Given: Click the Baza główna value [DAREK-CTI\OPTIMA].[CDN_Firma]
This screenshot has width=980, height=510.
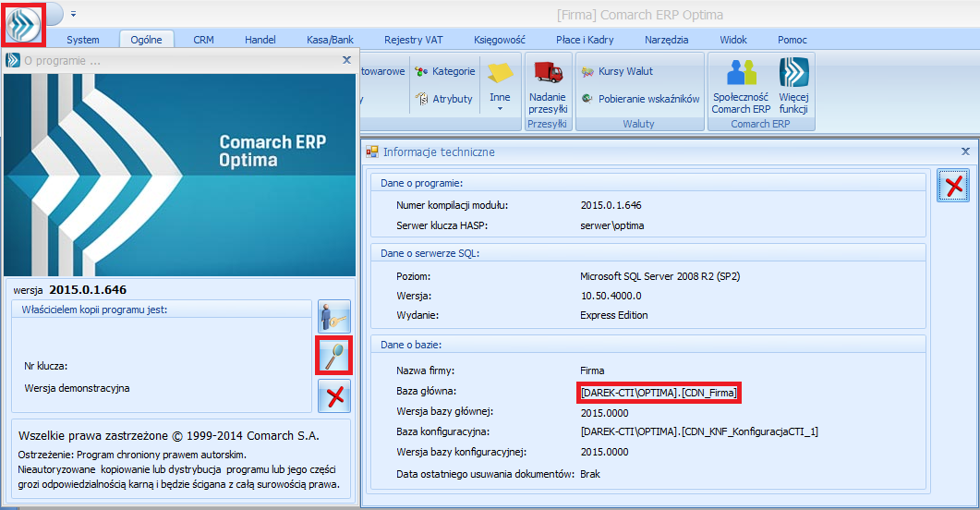Looking at the screenshot, I should coord(659,393).
